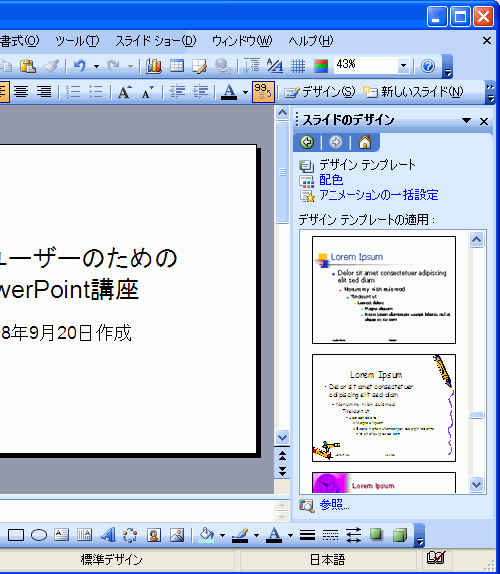Click the Insert Chart icon
Image resolution: width=500 pixels, height=574 pixels.
tap(154, 66)
